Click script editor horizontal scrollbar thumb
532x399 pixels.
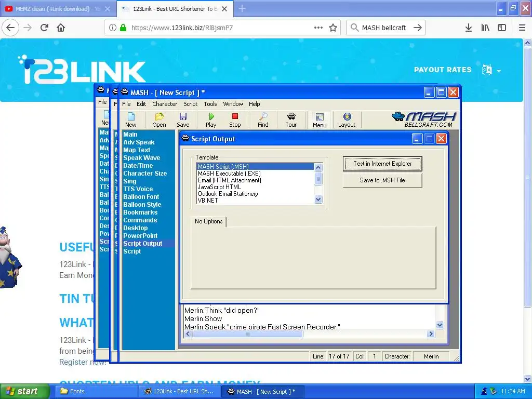248,334
